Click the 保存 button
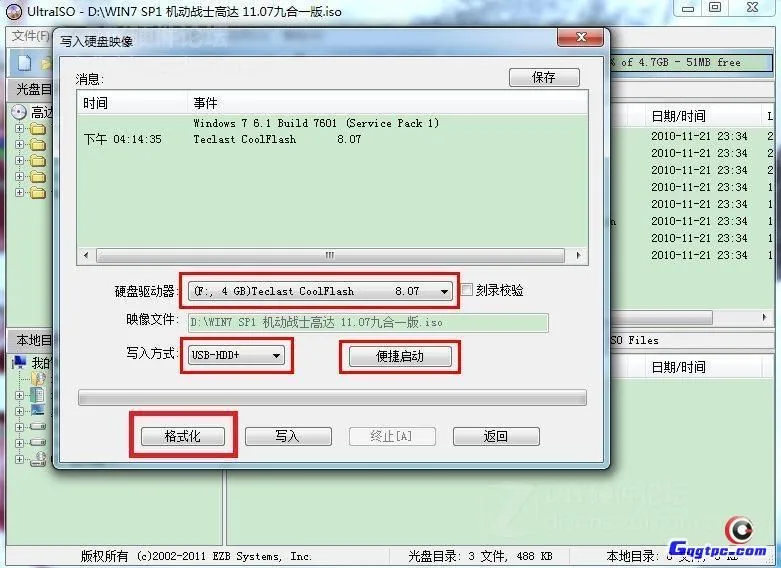The width and height of the screenshot is (781, 568). click(544, 77)
